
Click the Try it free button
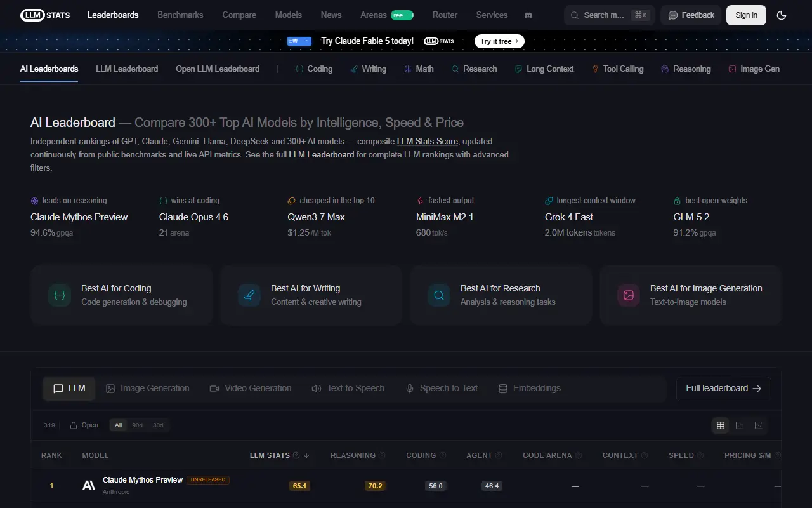499,41
